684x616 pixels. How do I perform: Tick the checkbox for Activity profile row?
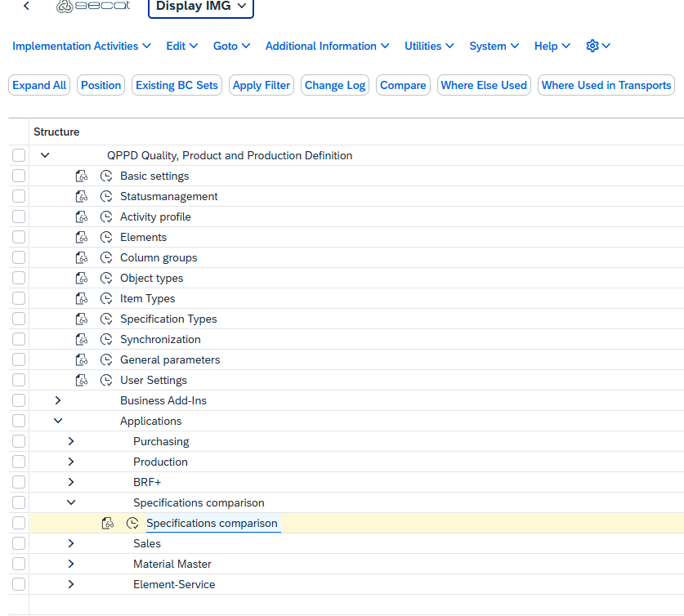(19, 216)
